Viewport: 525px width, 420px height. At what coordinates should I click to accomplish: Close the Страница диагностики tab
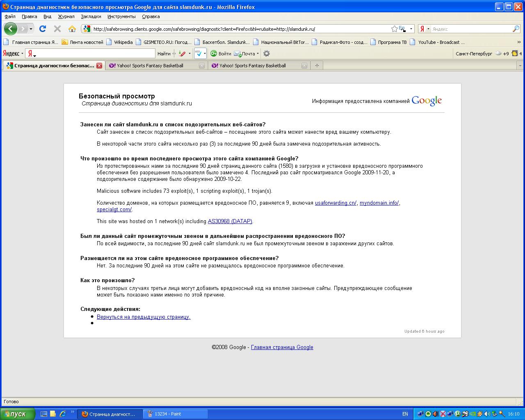[99, 66]
